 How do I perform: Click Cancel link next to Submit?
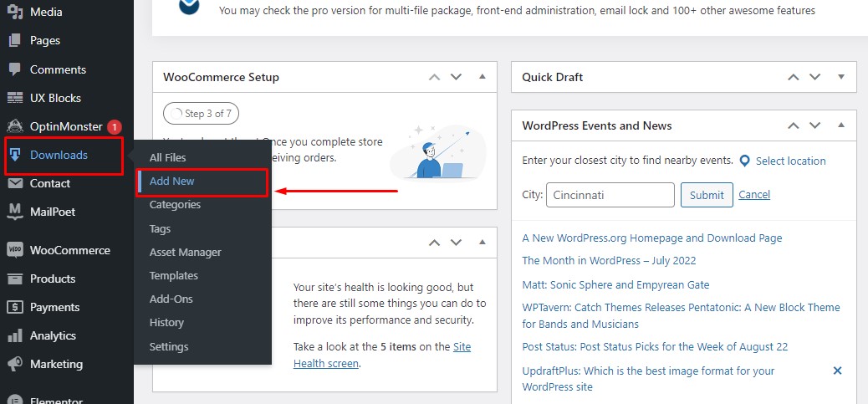click(754, 194)
